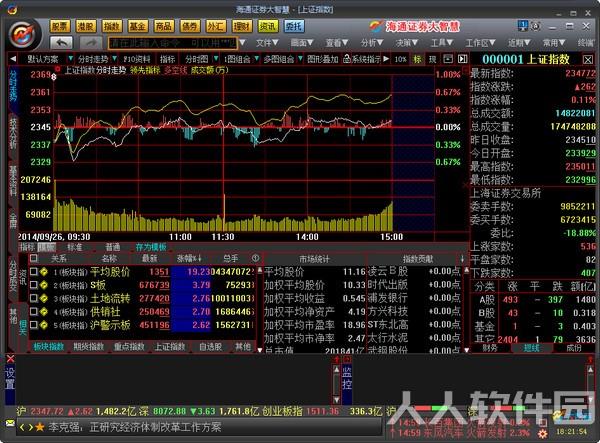This screenshot has width=600, height=443.
Task: Click the 指标 toolbar item
Action: tap(168, 59)
